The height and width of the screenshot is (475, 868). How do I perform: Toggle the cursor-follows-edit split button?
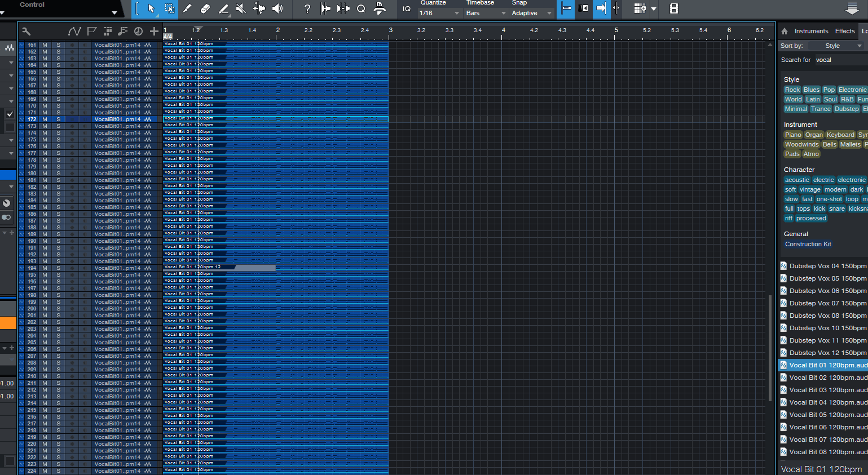pyautogui.click(x=616, y=8)
